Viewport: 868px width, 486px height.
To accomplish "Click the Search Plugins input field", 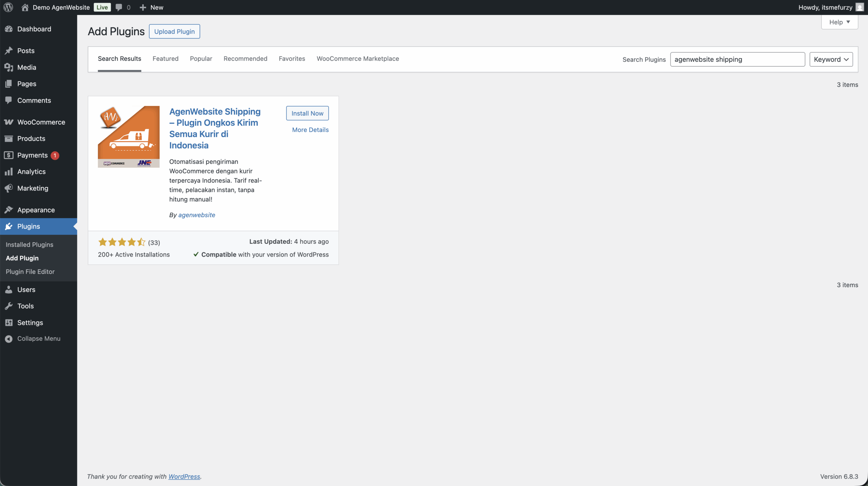I will pyautogui.click(x=737, y=59).
